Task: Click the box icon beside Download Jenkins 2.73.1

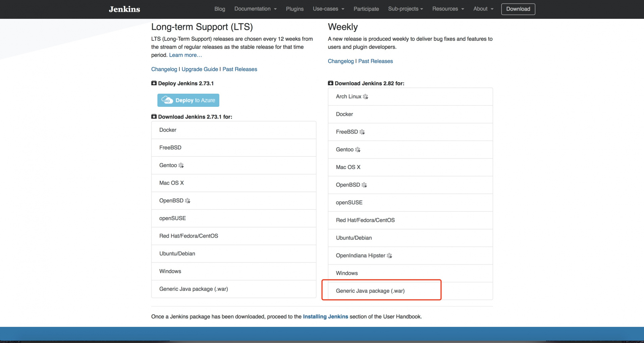Action: [154, 116]
